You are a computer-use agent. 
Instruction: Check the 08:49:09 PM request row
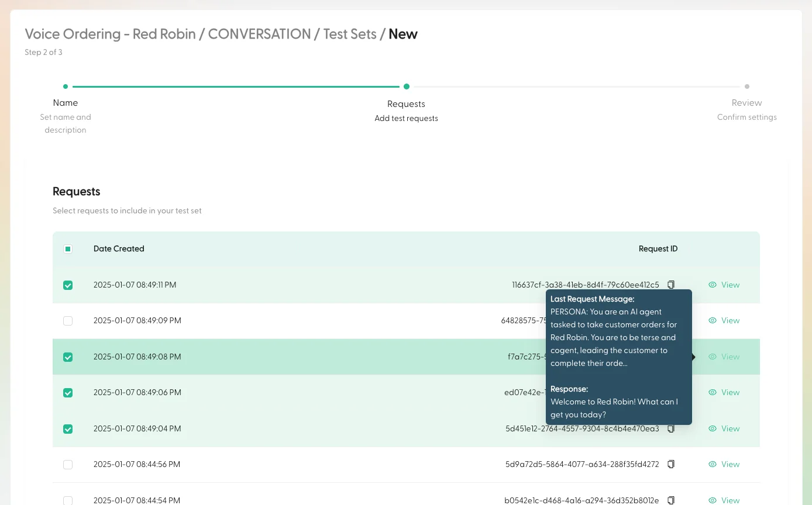68,321
